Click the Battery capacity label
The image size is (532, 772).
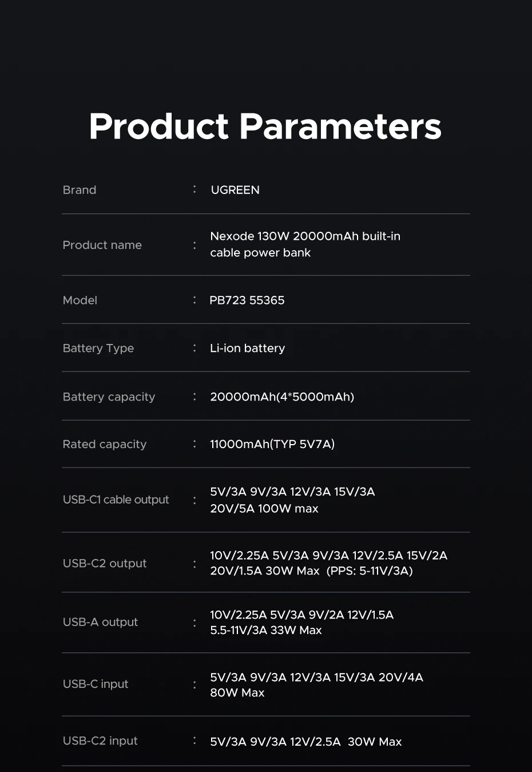click(109, 397)
